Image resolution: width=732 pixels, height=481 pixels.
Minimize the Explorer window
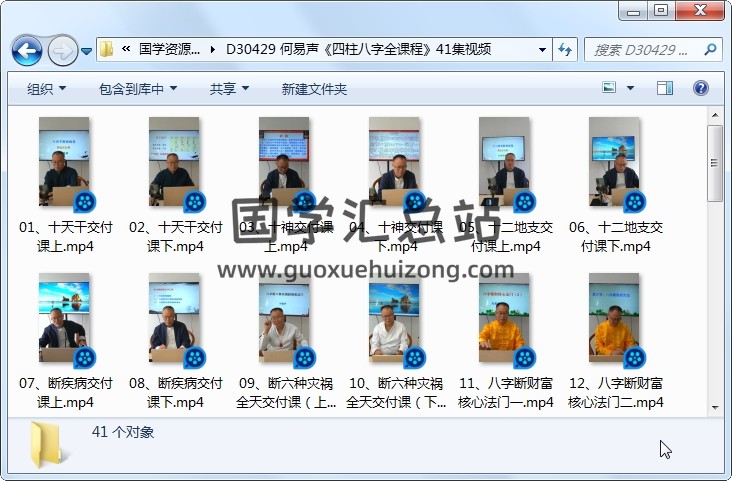click(633, 10)
